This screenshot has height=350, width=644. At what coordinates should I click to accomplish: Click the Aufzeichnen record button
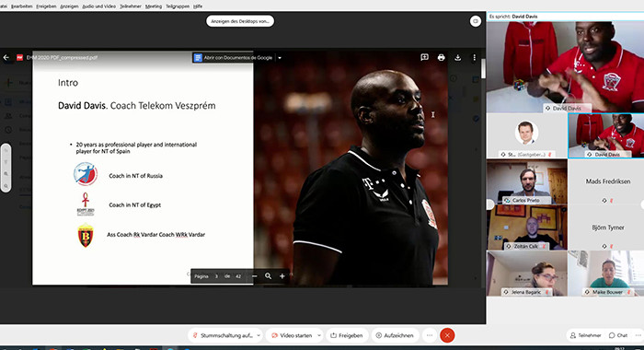[x=395, y=335]
